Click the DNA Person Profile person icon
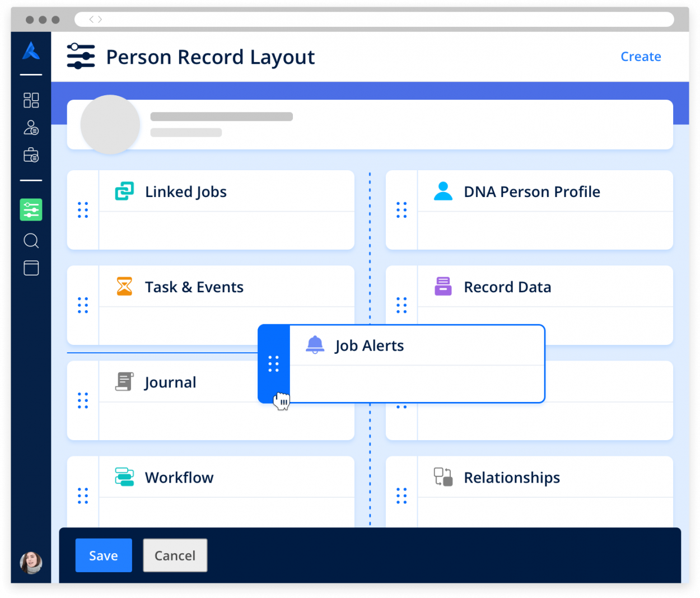700x598 pixels. click(442, 191)
